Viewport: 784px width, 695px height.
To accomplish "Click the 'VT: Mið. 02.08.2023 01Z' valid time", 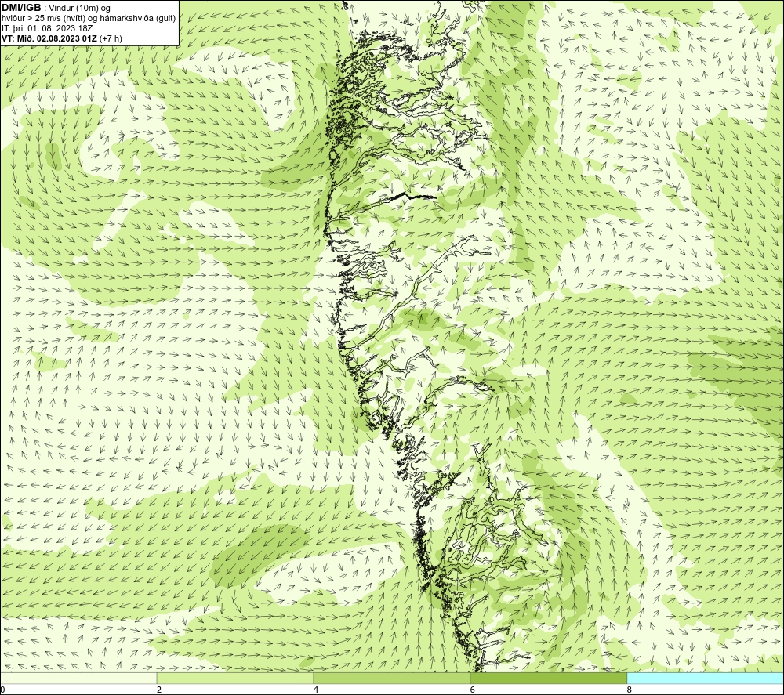I will [49, 38].
